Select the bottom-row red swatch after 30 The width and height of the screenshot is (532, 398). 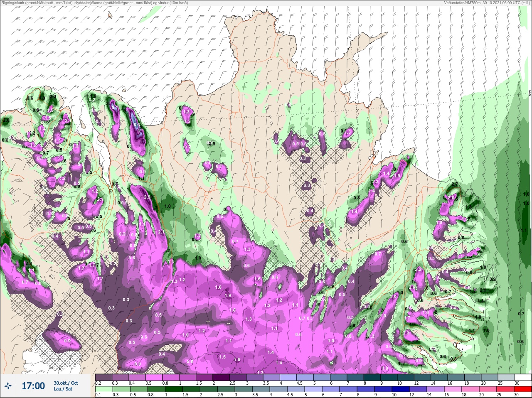coord(523,389)
